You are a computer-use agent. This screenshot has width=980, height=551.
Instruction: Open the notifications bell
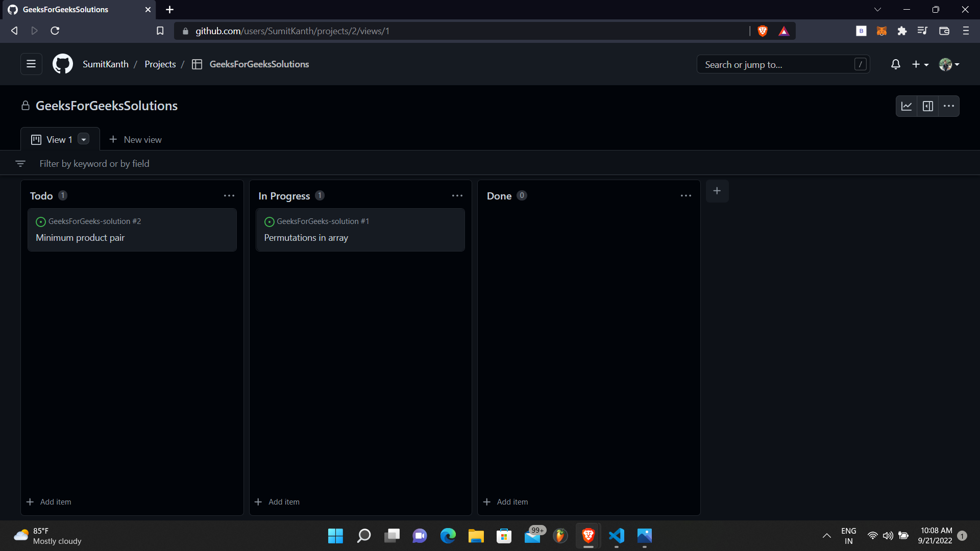pos(895,64)
